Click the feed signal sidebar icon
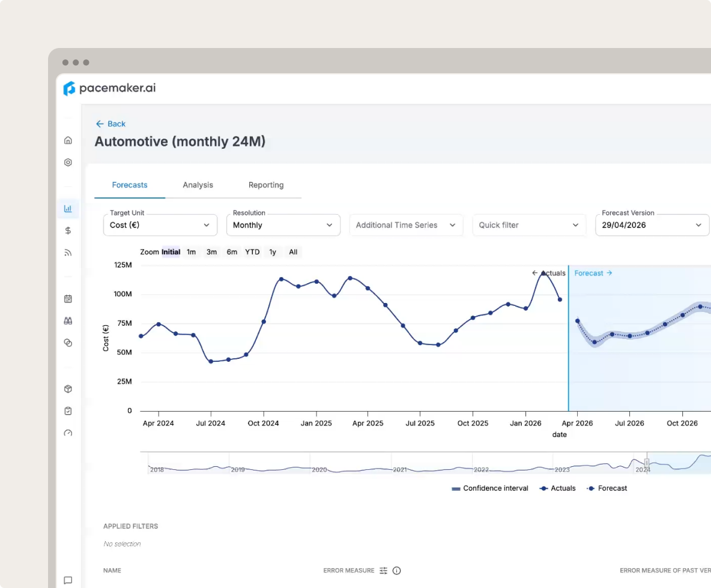The height and width of the screenshot is (588, 711). tap(68, 253)
